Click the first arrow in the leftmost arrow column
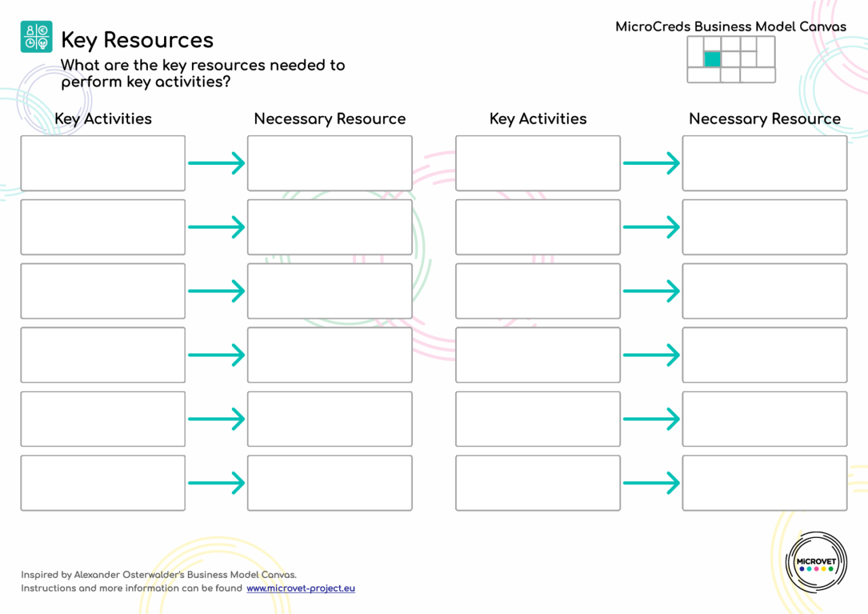The width and height of the screenshot is (868, 614). 216,164
